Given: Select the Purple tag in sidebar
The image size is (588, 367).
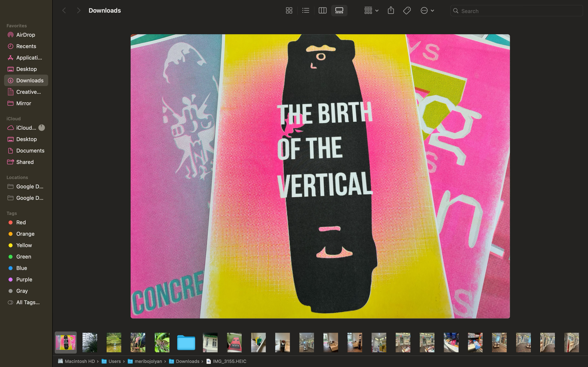Looking at the screenshot, I should pos(24,279).
